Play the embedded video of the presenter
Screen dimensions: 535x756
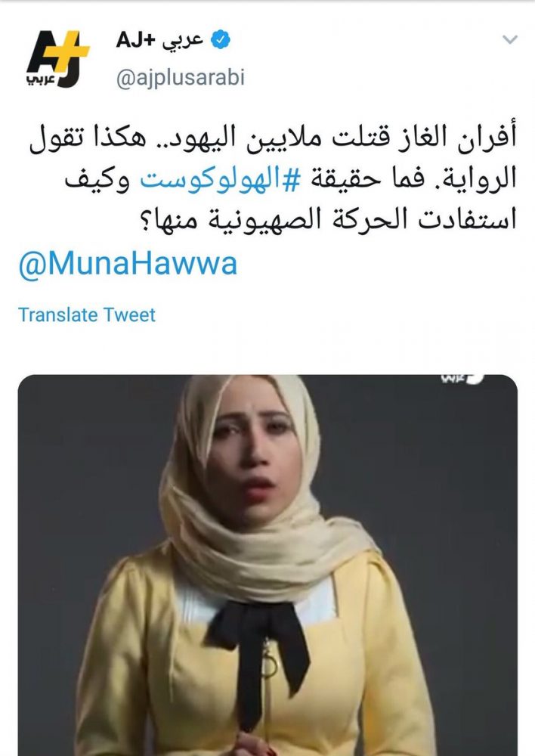[267, 565]
